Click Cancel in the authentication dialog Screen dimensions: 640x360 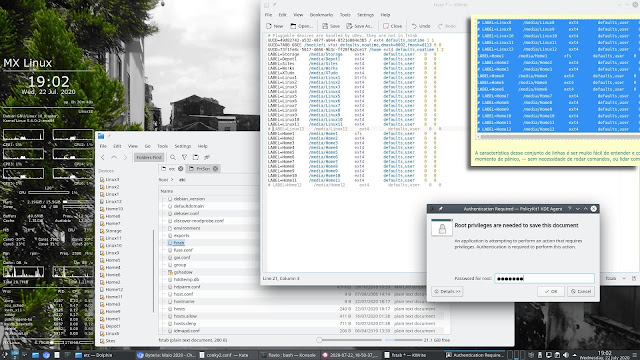[x=581, y=291]
